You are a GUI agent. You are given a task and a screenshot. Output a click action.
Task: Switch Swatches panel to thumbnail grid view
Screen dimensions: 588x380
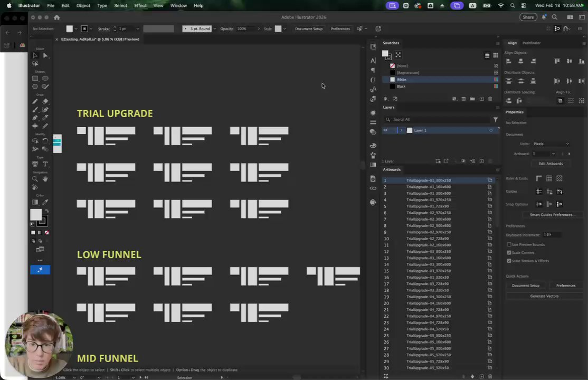496,55
